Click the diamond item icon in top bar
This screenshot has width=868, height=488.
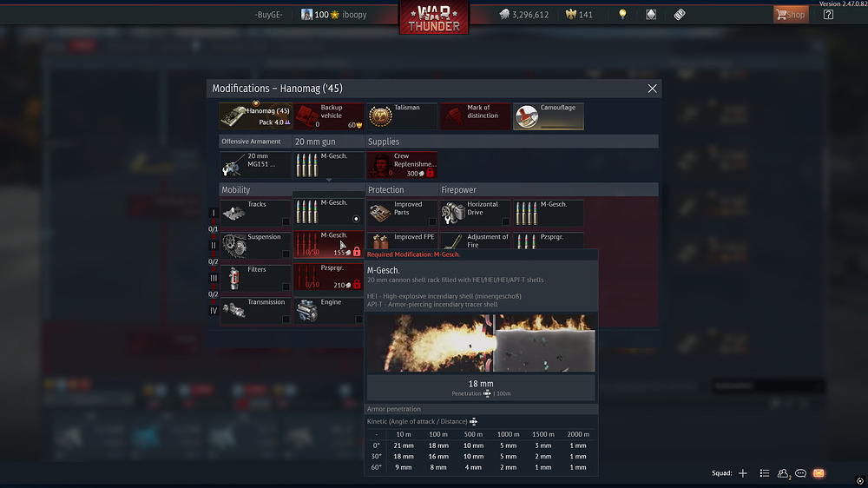pos(651,15)
